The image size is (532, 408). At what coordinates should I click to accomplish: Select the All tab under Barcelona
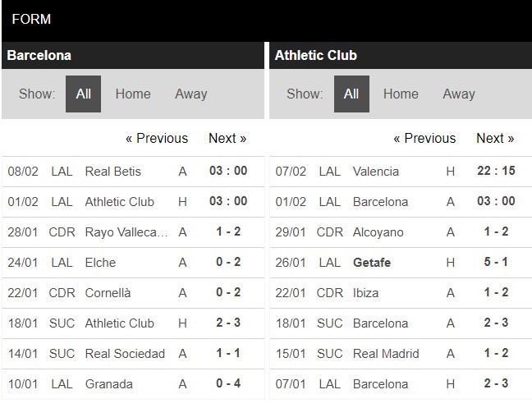point(83,94)
